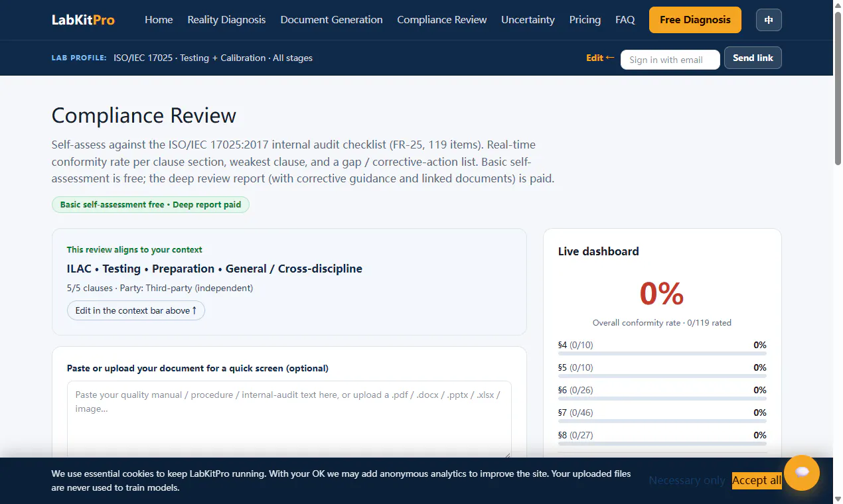The image size is (843, 504).
Task: Click the Compliance Review page heading
Action: point(144,115)
